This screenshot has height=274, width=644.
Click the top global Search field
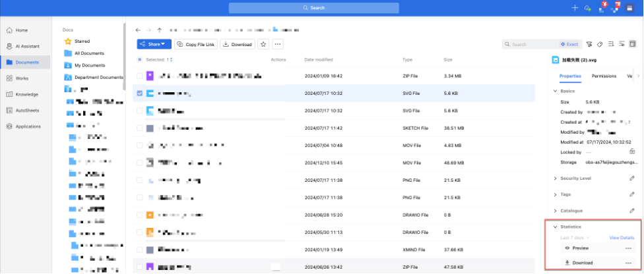314,8
